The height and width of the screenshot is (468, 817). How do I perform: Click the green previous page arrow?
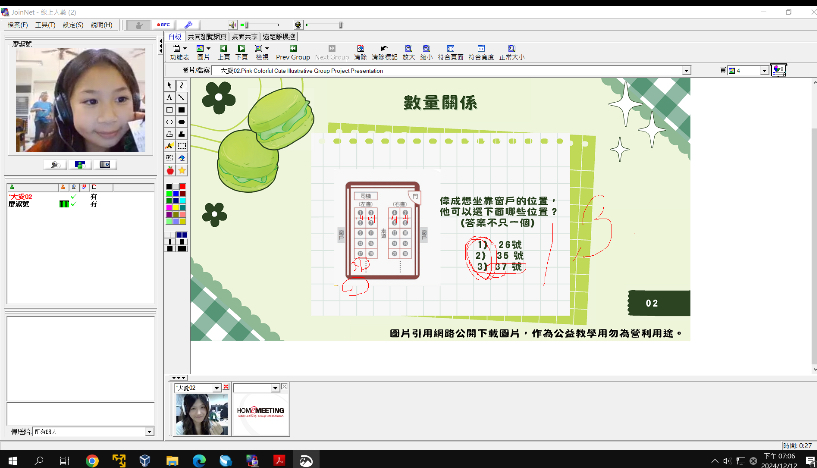[223, 50]
